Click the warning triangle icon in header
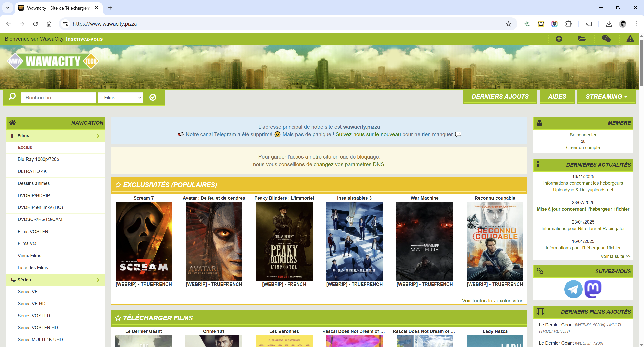Viewport: 644px width, 347px height. click(x=630, y=39)
